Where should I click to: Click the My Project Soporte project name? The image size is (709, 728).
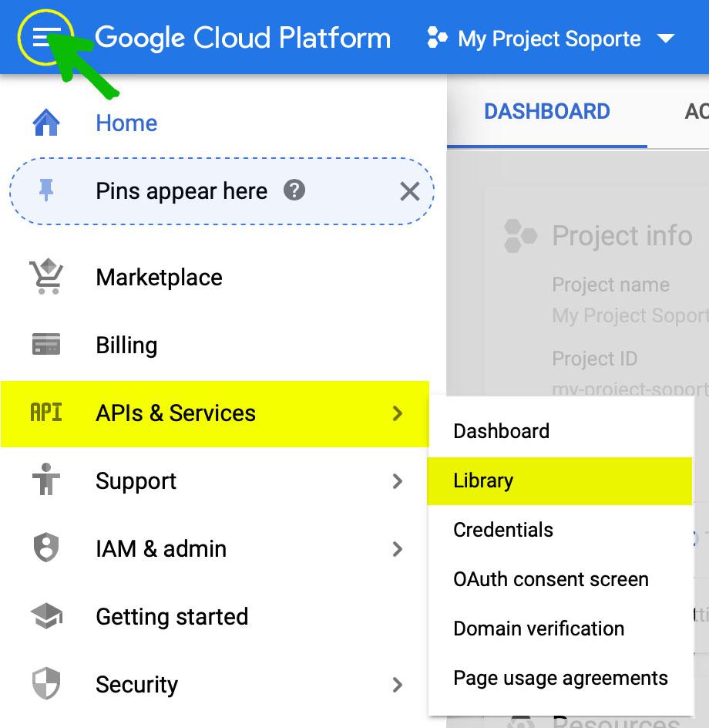[x=549, y=39]
